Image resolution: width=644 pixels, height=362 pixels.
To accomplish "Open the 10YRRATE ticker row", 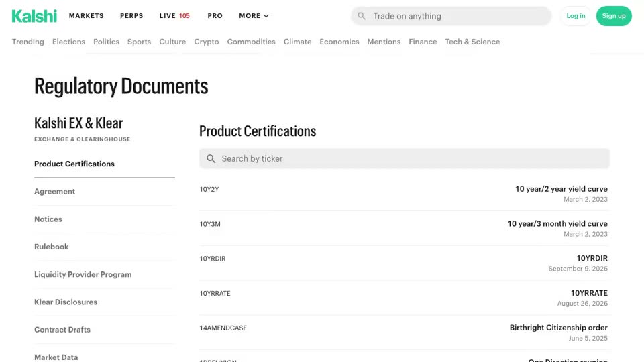I will [x=404, y=298].
